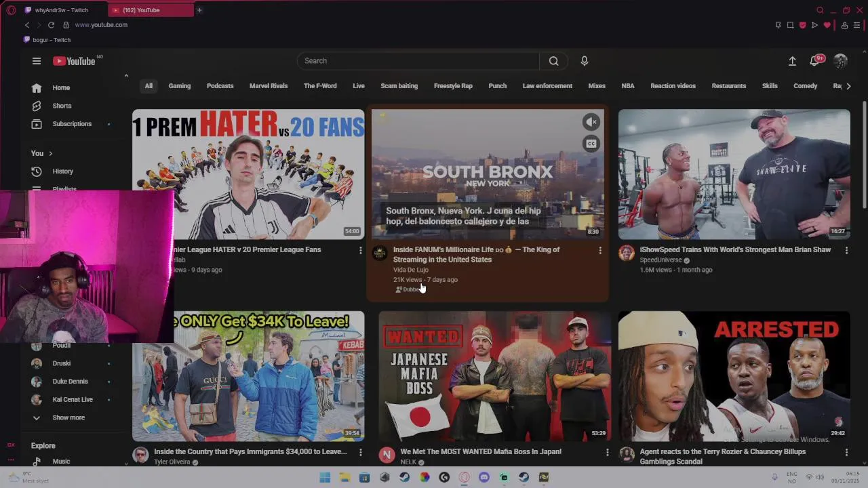The image size is (868, 488).
Task: Open the NELK channel avatar
Action: pos(387,455)
